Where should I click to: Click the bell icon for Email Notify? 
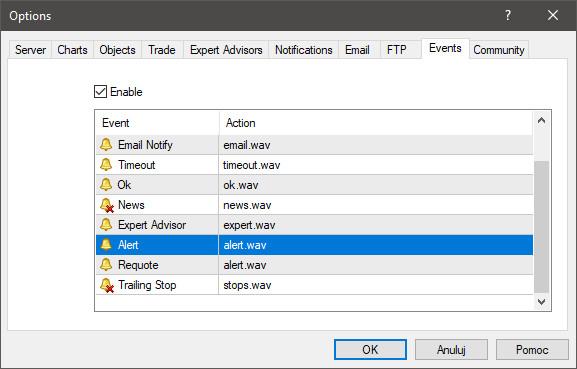106,145
